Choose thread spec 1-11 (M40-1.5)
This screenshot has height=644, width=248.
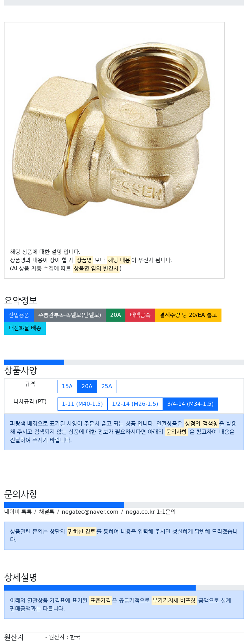pyautogui.click(x=82, y=404)
